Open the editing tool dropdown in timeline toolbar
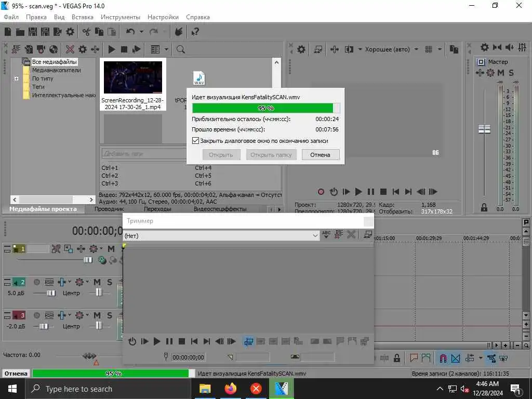 [x=481, y=358]
